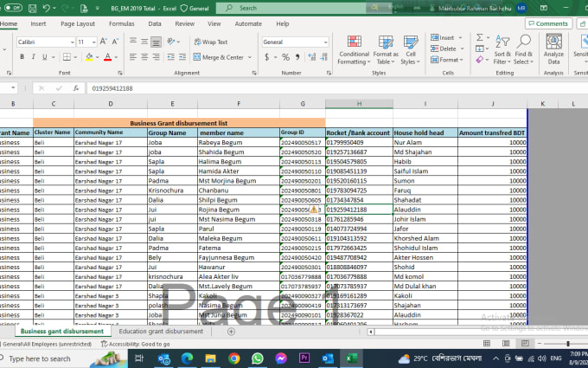Open Cell Styles gallery
Image resolution: width=588 pixels, height=368 pixels.
[x=410, y=50]
